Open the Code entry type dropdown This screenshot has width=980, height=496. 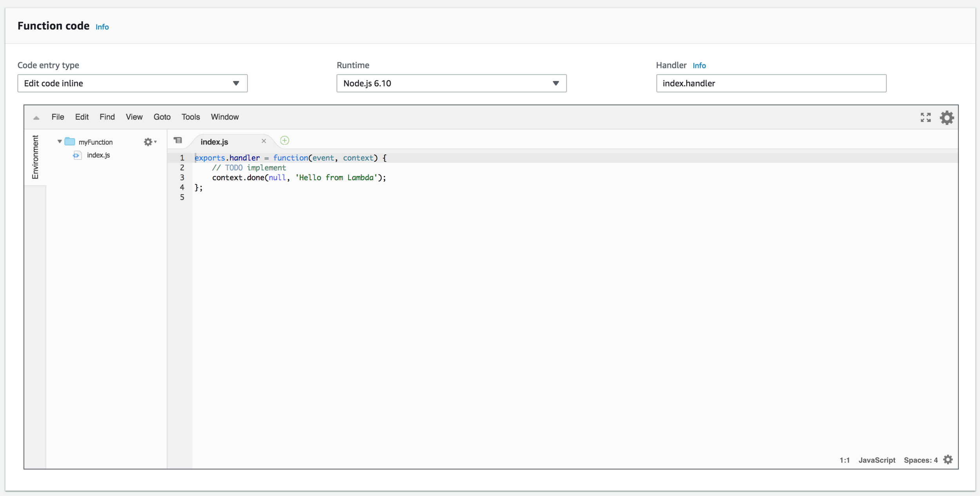[x=132, y=83]
